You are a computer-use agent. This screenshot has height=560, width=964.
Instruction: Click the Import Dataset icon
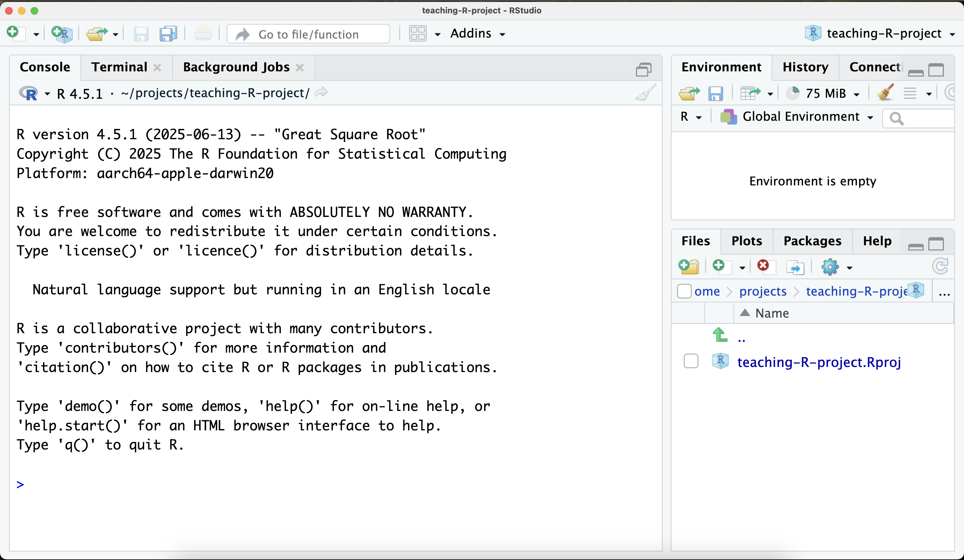[x=750, y=93]
